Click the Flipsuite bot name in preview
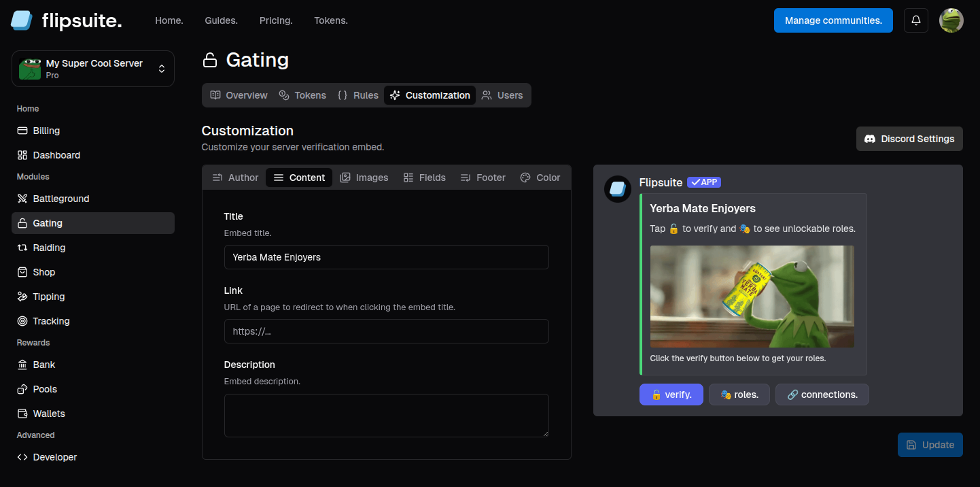Viewport: 980px width, 487px height. point(661,182)
